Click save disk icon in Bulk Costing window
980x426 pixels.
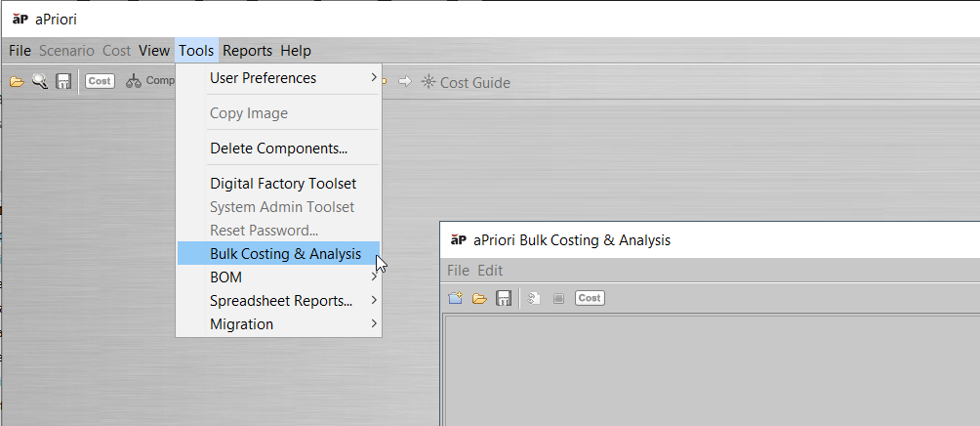click(503, 298)
